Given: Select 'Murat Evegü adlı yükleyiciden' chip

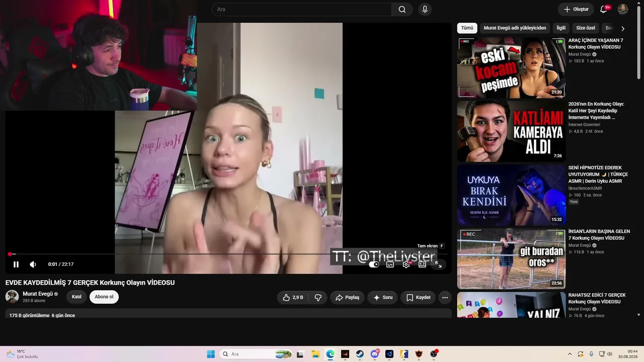Looking at the screenshot, I should click(x=515, y=28).
